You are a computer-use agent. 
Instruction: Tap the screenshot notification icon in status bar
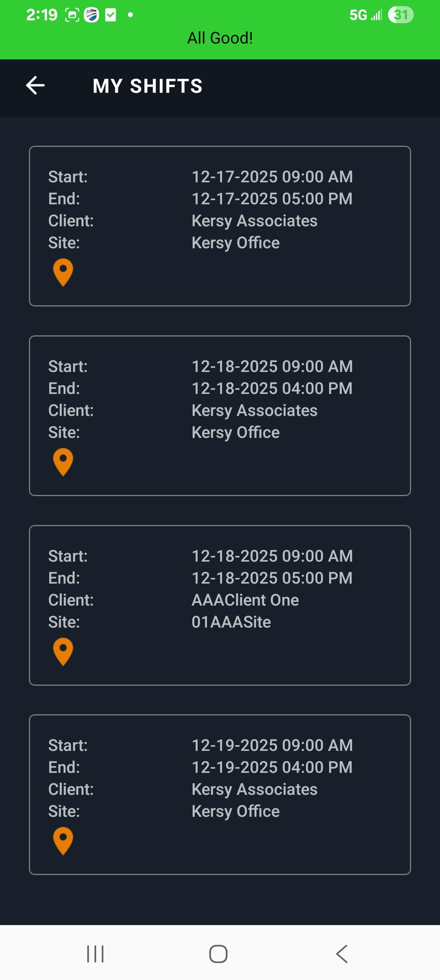[x=72, y=15]
